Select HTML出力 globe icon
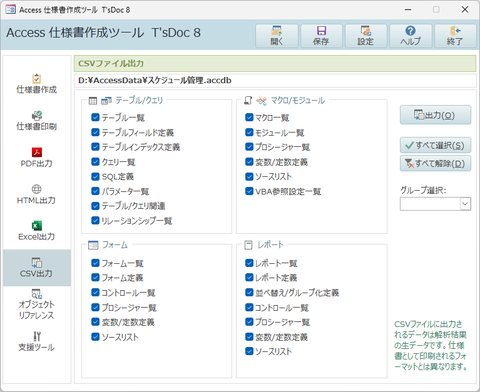 (x=37, y=194)
